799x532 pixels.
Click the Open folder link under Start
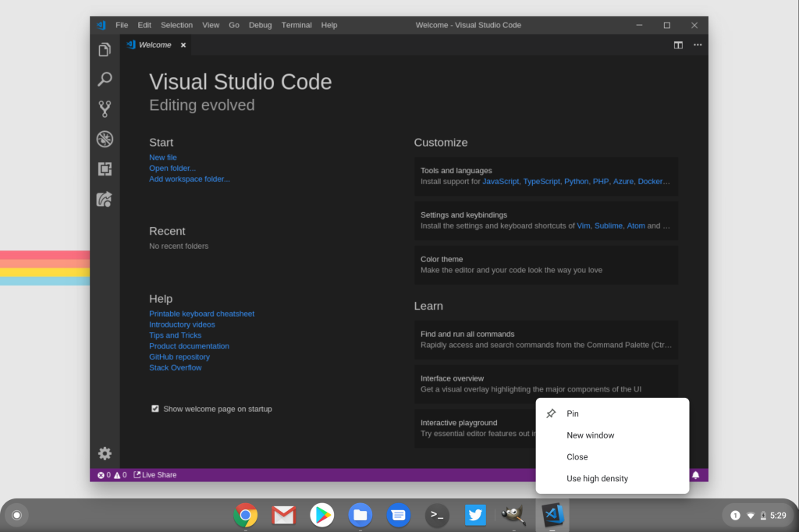[x=172, y=168]
